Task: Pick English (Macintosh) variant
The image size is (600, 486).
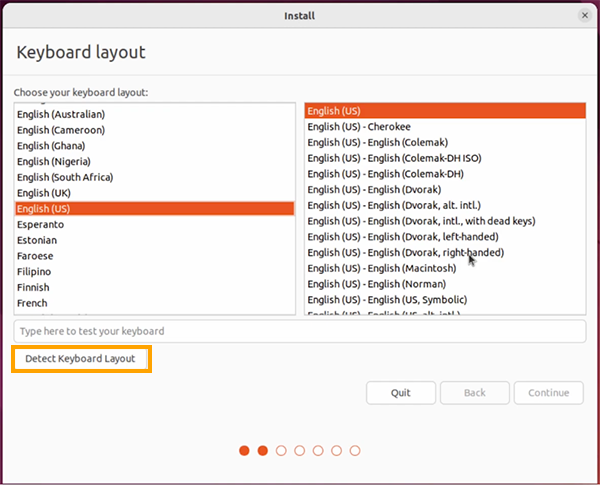Action: [381, 268]
